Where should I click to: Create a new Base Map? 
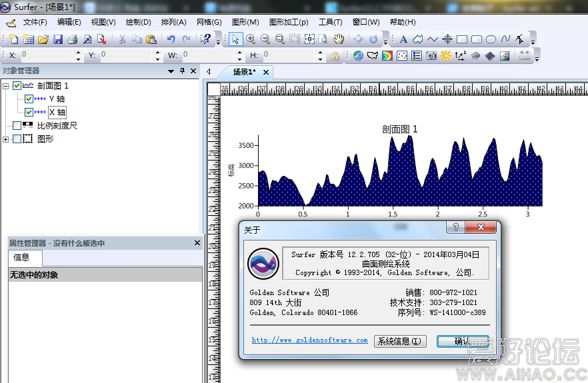373,56
